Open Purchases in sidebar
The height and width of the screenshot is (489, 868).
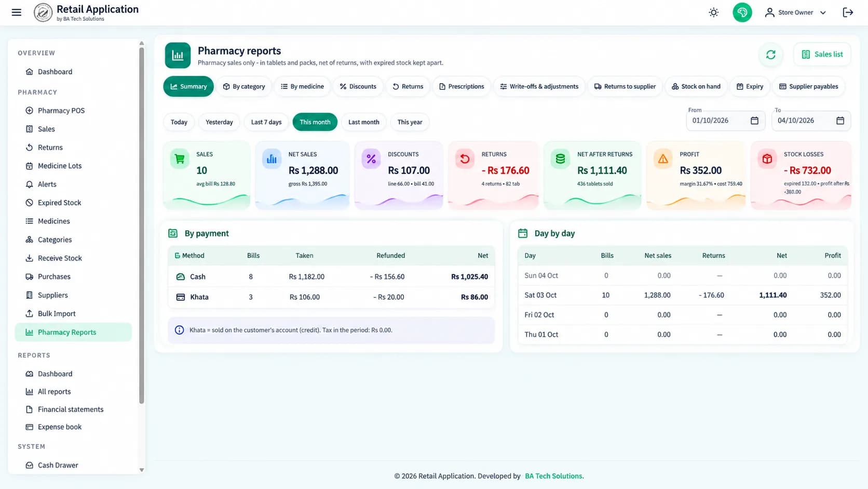click(x=73, y=276)
